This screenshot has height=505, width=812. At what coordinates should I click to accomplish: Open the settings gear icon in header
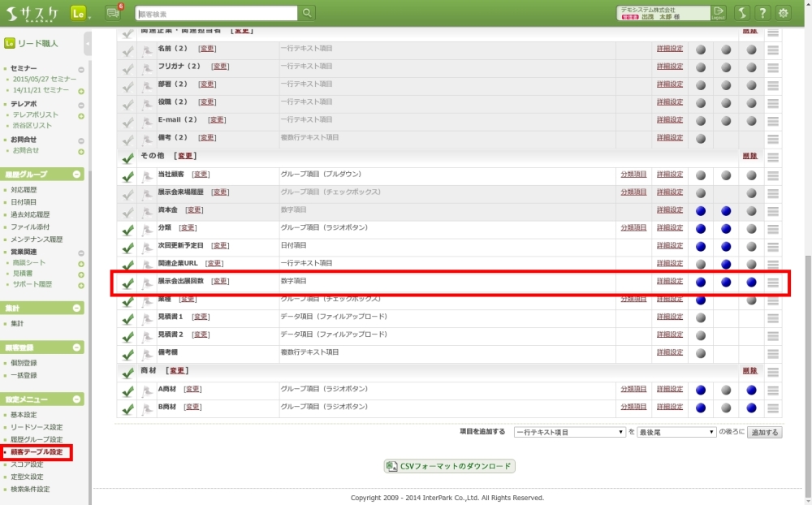coord(783,13)
